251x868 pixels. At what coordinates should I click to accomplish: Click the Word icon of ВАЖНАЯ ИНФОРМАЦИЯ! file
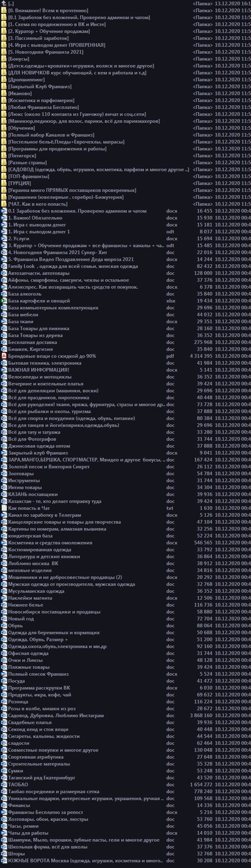pos(3,369)
